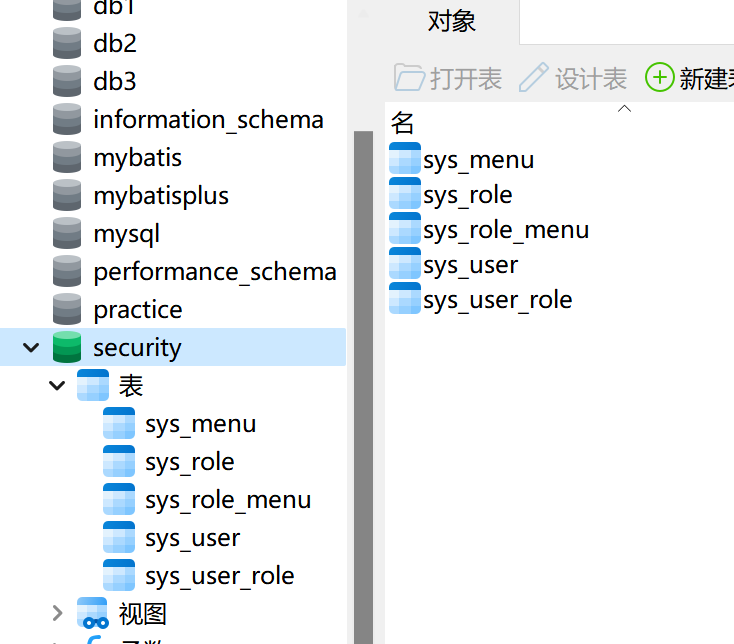The height and width of the screenshot is (644, 734).
Task: Click the Design Table pencil icon
Action: pos(534,78)
